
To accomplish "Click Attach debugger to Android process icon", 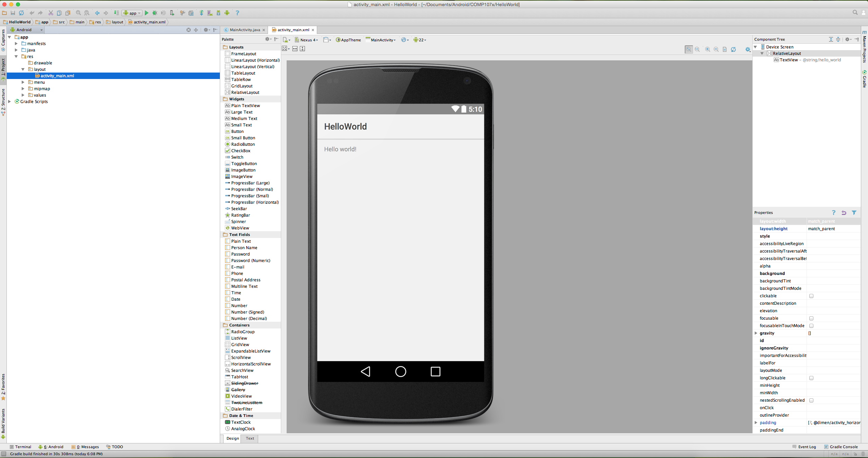I will (x=172, y=13).
